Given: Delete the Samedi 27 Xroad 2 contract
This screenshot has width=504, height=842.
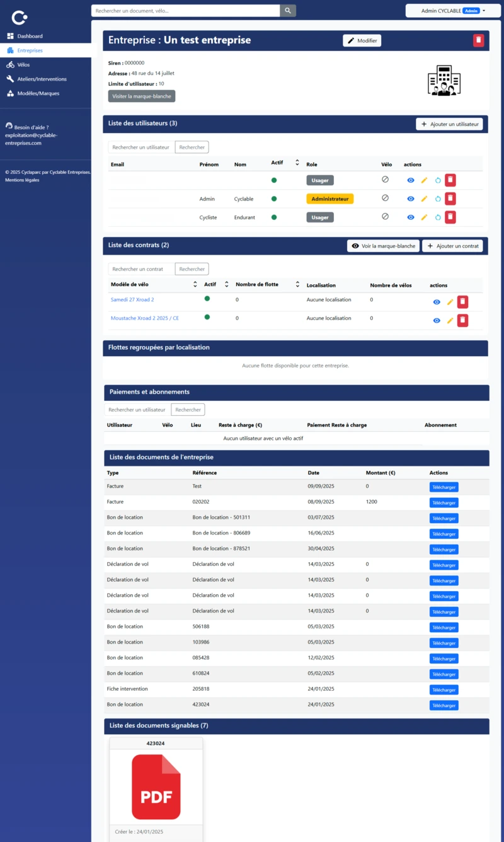Looking at the screenshot, I should tap(462, 302).
